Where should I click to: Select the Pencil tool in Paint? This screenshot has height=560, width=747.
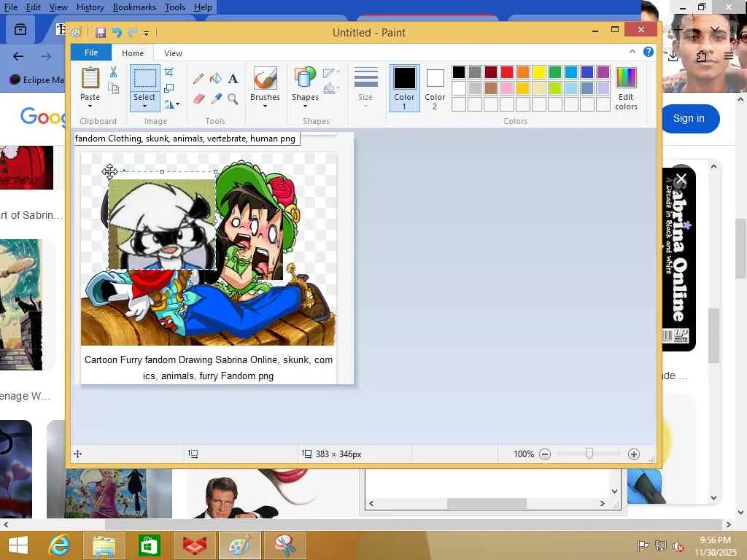(x=198, y=79)
